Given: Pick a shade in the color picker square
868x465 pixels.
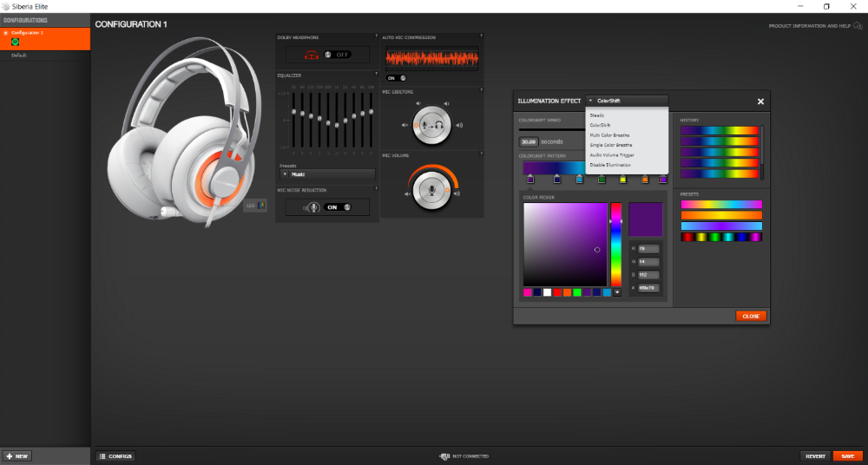Looking at the screenshot, I should click(x=565, y=244).
